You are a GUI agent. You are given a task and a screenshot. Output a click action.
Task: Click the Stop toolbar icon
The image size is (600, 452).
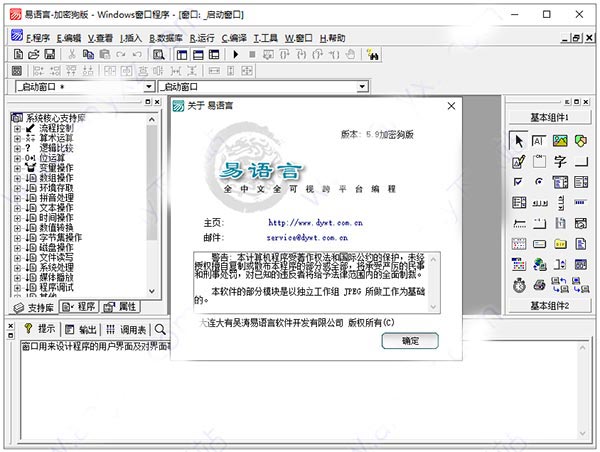tap(252, 54)
